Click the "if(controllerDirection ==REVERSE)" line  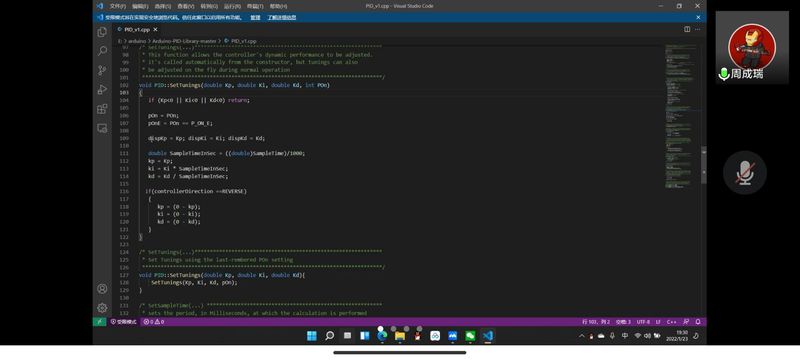pyautogui.click(x=196, y=191)
